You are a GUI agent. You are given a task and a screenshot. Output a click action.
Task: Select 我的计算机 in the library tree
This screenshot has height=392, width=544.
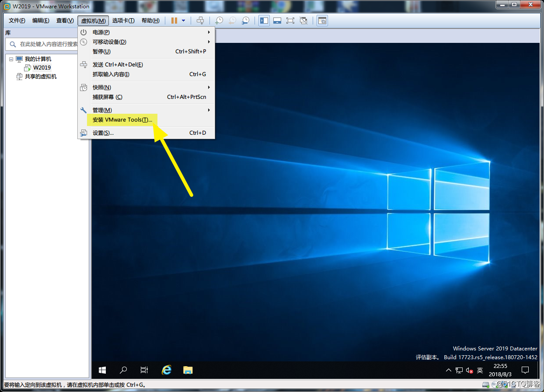pos(38,59)
